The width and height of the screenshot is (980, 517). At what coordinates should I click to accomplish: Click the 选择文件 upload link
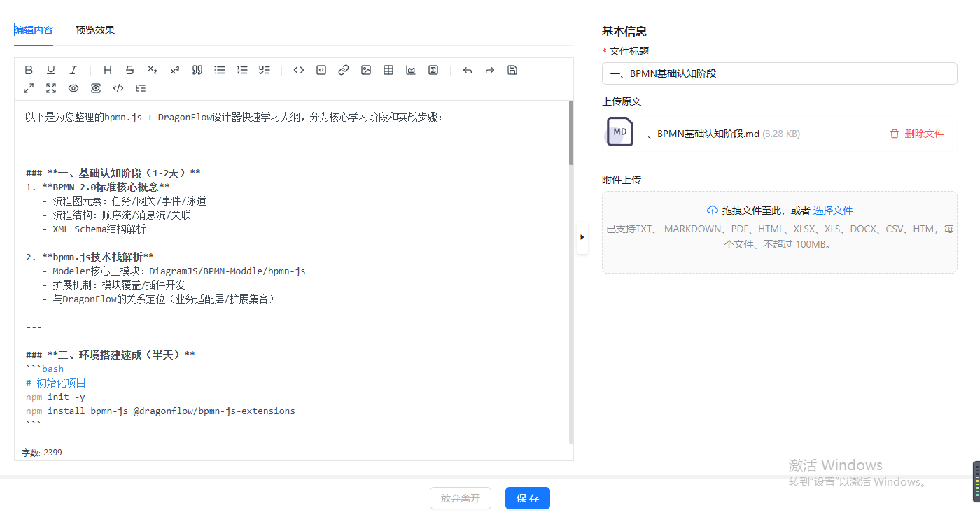[x=833, y=211]
